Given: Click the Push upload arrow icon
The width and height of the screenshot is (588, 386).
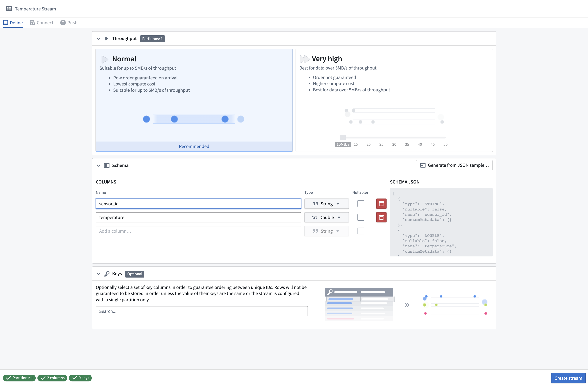Looking at the screenshot, I should tap(63, 22).
